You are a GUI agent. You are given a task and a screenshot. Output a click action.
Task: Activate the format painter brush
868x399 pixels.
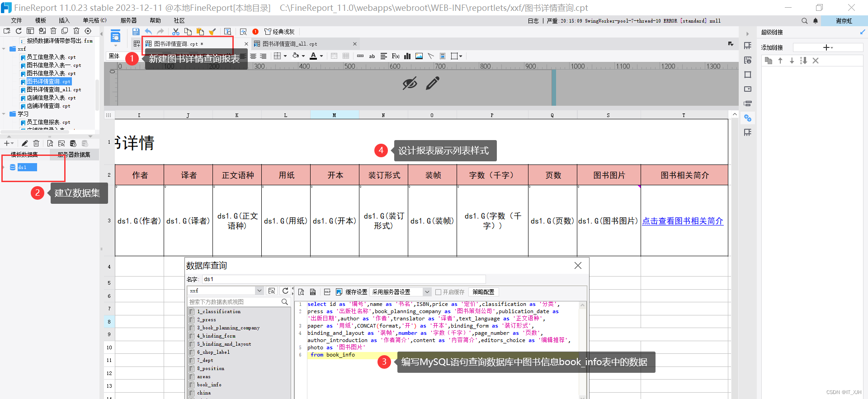212,32
